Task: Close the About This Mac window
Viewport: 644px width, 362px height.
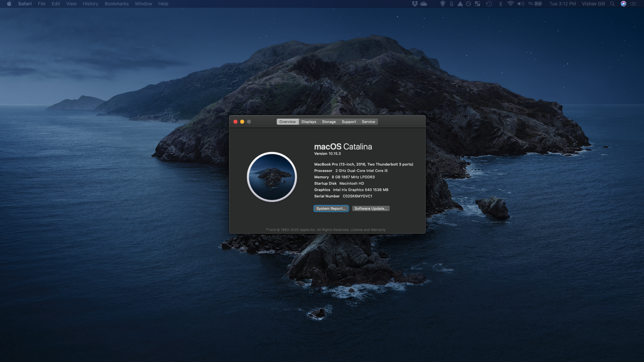Action: [x=235, y=122]
